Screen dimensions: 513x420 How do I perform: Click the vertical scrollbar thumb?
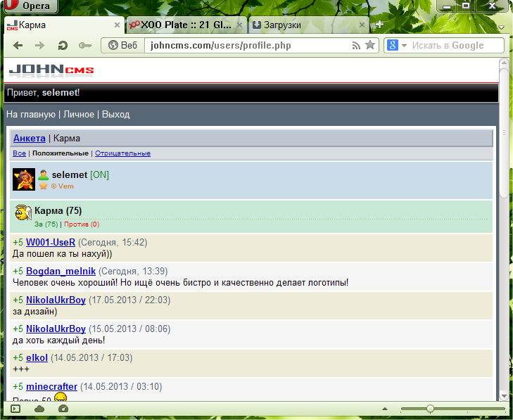click(x=504, y=132)
